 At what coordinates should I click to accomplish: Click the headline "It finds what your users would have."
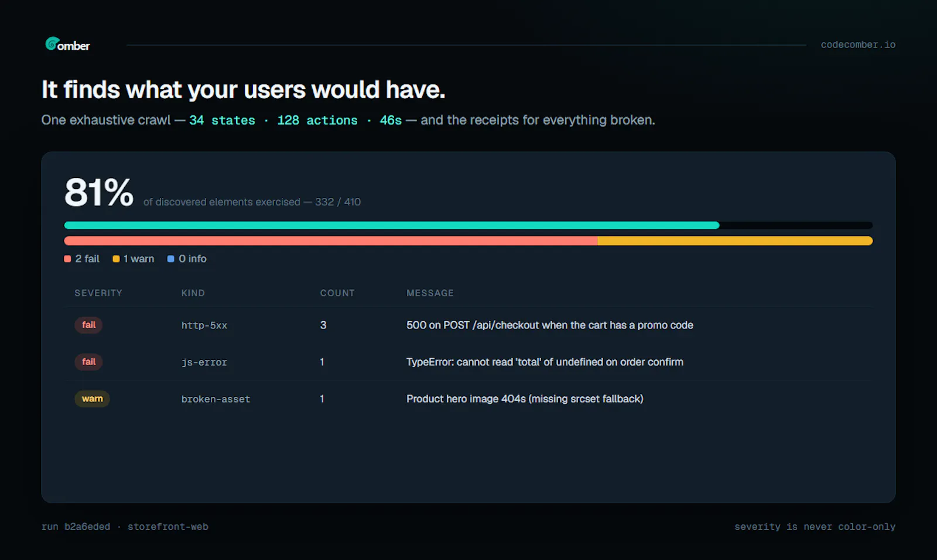click(x=243, y=90)
